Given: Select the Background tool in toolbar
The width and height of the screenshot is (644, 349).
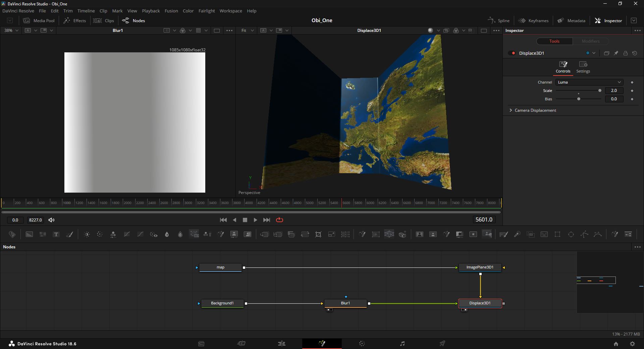Looking at the screenshot, I should (29, 234).
